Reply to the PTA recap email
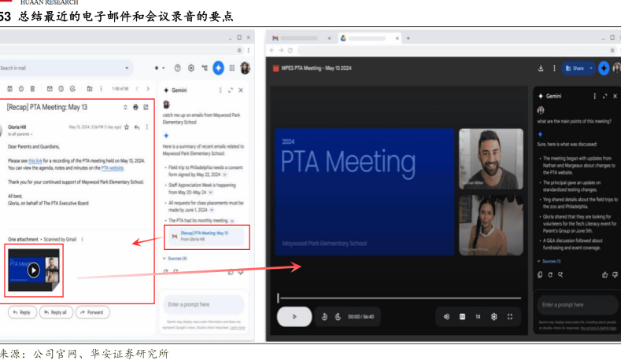This screenshot has height=364, width=621. click(22, 312)
